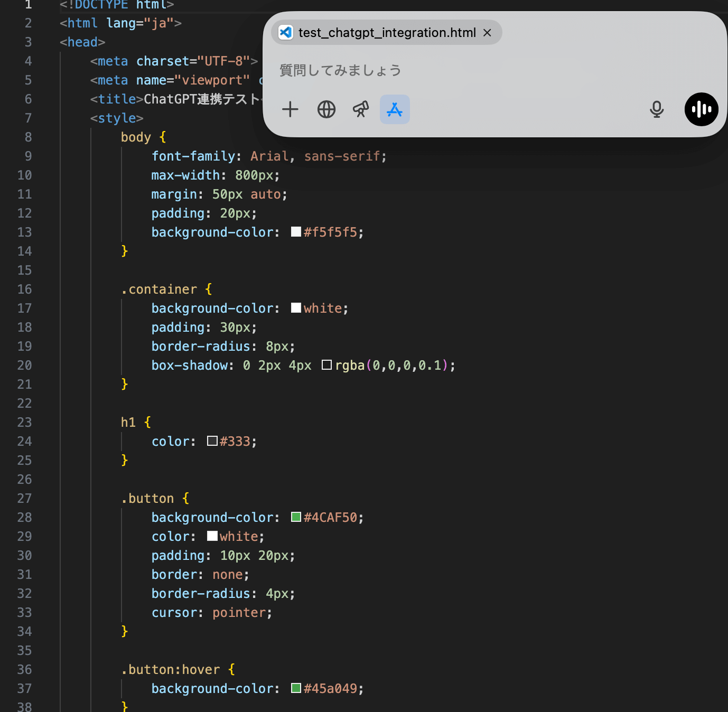
Task: Click the green #4CAF50 color swatch
Action: point(296,517)
